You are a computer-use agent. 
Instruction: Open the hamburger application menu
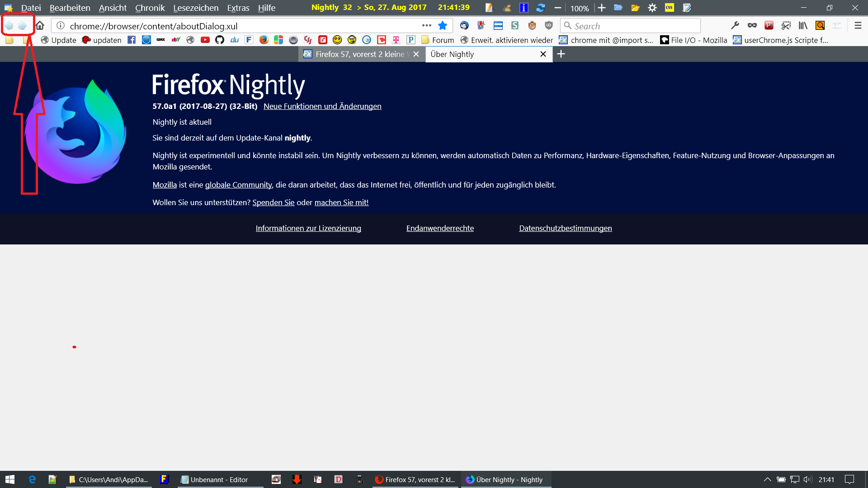[858, 26]
